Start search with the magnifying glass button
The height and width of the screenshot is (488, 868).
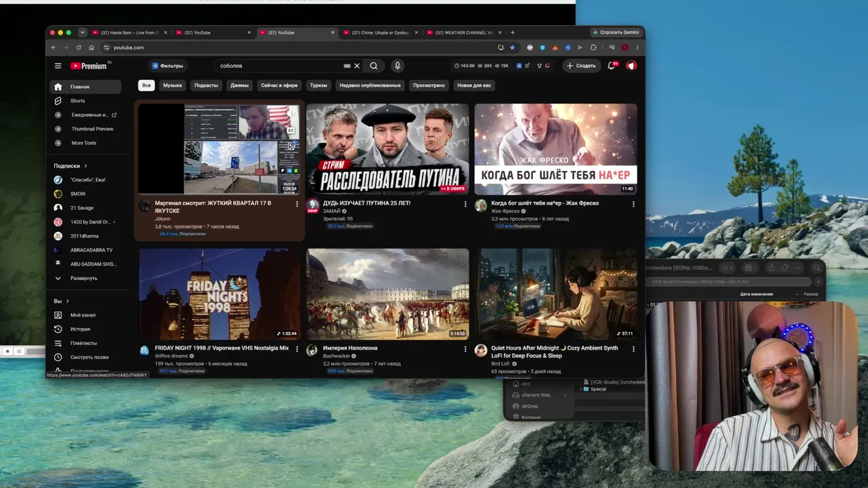click(374, 66)
